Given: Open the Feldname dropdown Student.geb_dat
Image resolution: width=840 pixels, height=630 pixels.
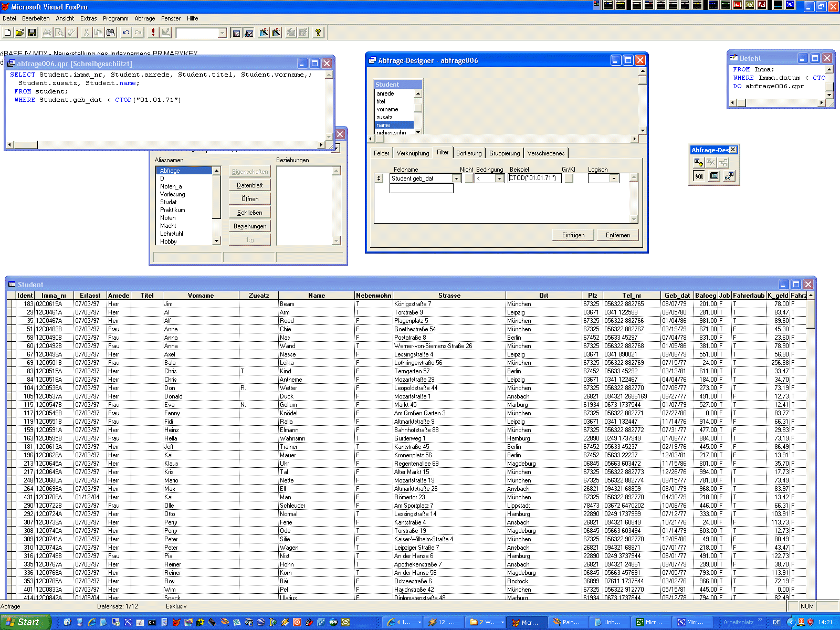Looking at the screenshot, I should tap(456, 178).
